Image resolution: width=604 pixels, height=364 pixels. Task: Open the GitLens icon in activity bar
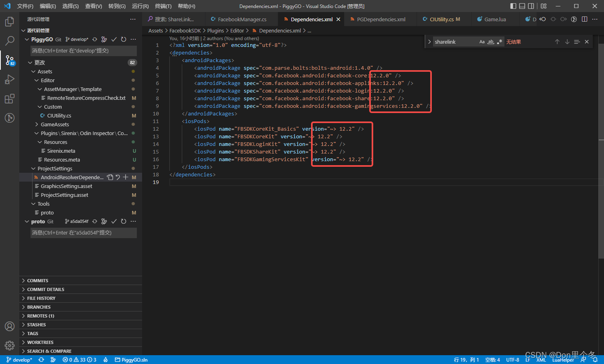[9, 118]
